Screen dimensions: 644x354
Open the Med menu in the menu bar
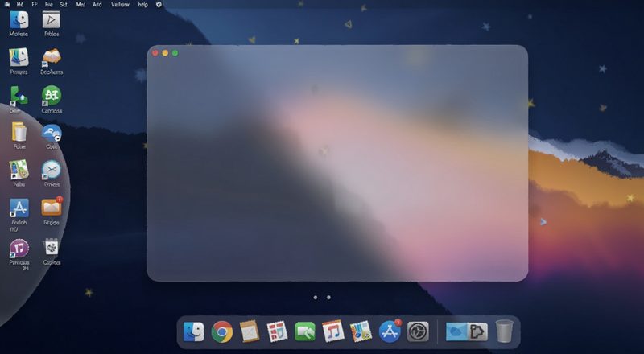pyautogui.click(x=80, y=5)
